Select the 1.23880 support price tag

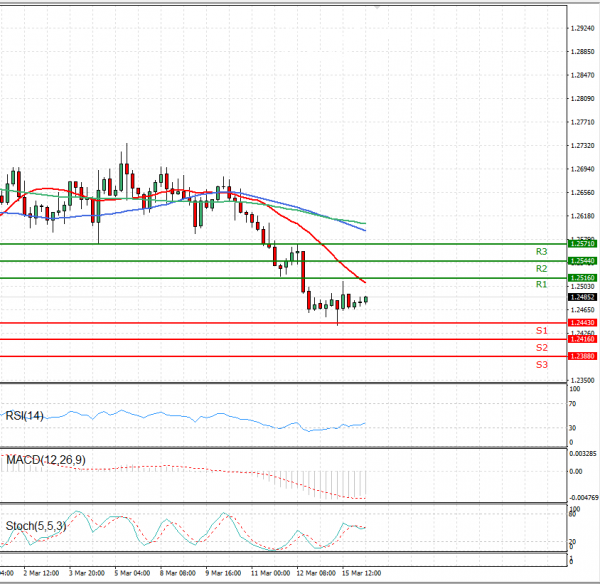pos(582,356)
